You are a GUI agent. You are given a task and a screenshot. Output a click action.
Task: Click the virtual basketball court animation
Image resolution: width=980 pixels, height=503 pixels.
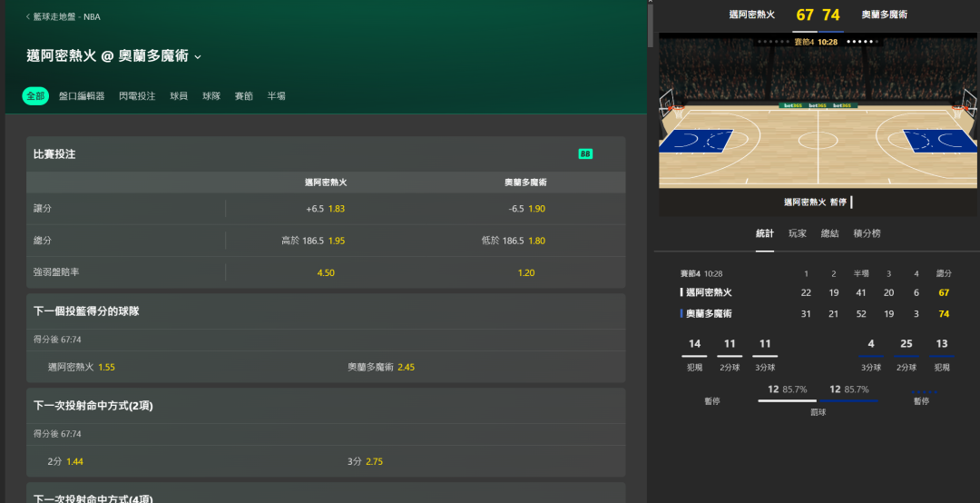click(x=818, y=113)
